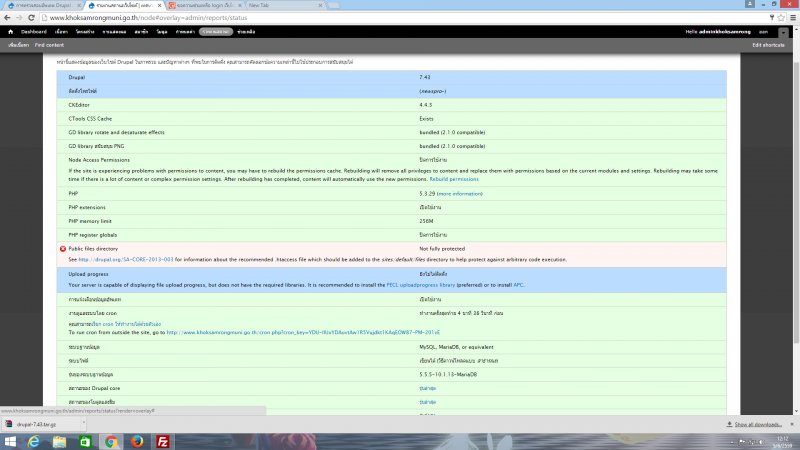The height and width of the screenshot is (450, 800).
Task: Click the Drupal admin home icon
Action: (x=10, y=32)
